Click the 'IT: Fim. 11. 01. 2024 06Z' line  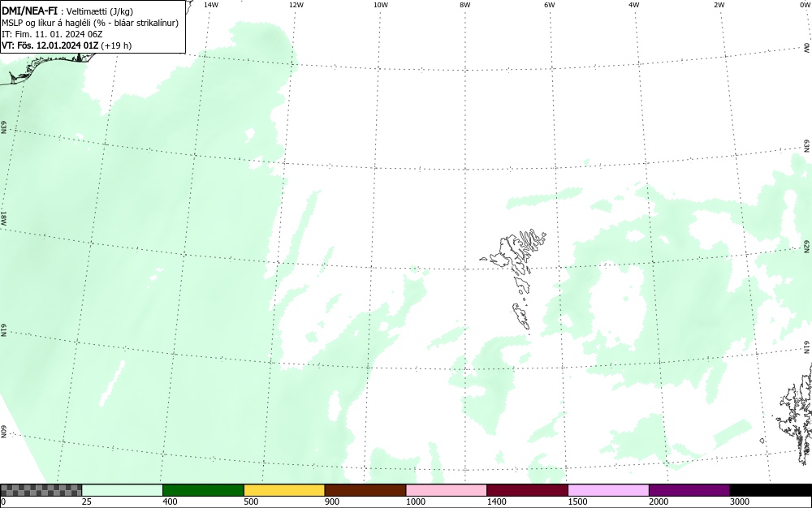[52, 34]
